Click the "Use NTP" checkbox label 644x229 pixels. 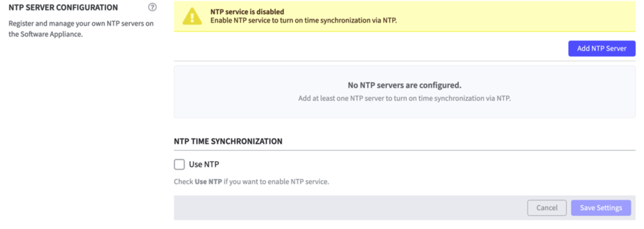204,164
